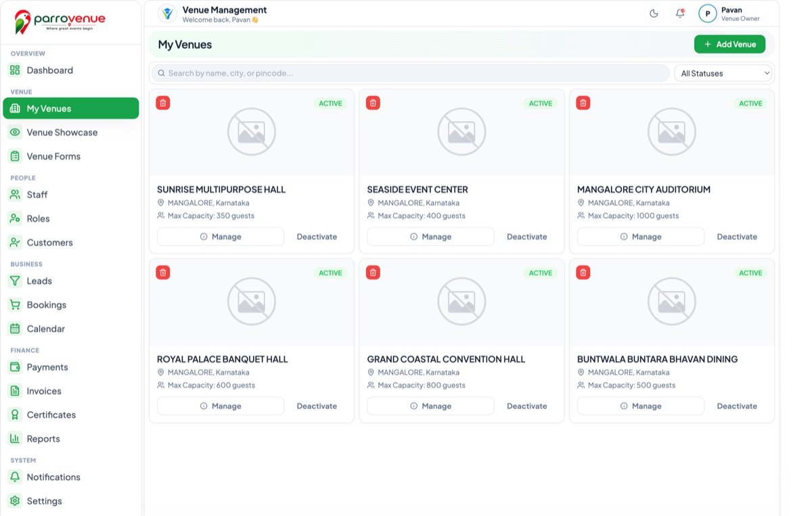Click "Max Capacity: 600 guests" text

[211, 385]
